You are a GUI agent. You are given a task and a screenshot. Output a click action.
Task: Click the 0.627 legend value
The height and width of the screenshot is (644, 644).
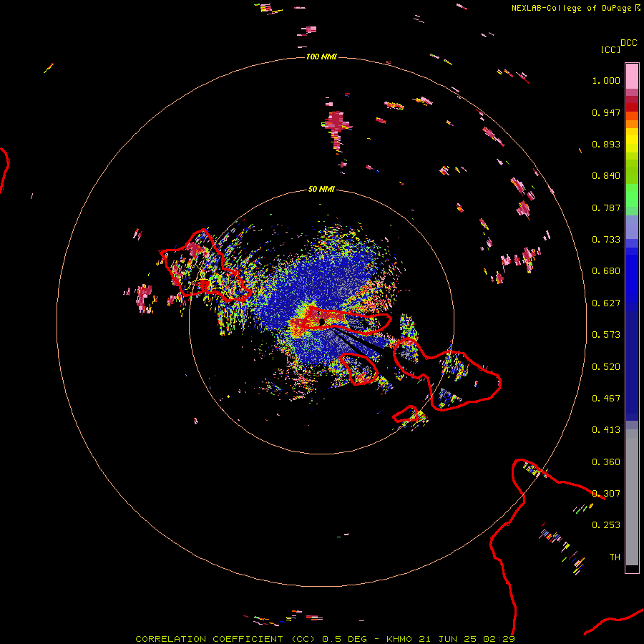(606, 303)
